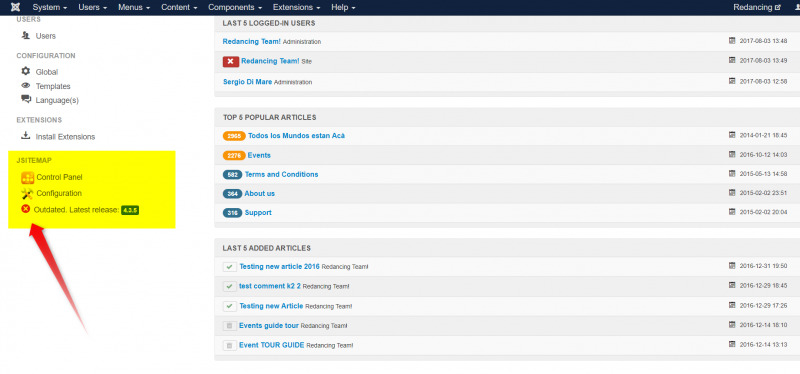Click the JSitemap Control Panel orange icon
This screenshot has height=374, width=800.
pyautogui.click(x=27, y=178)
